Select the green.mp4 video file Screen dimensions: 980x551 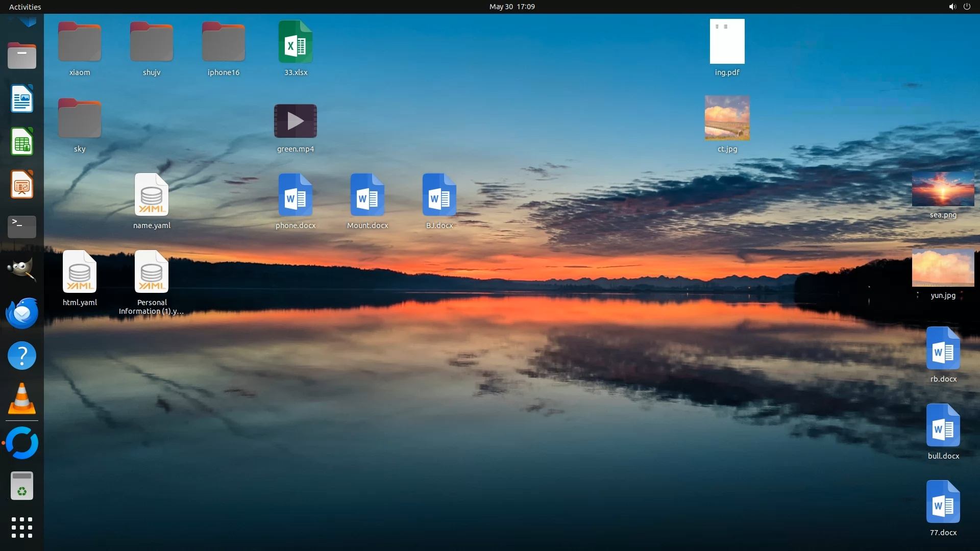(296, 121)
